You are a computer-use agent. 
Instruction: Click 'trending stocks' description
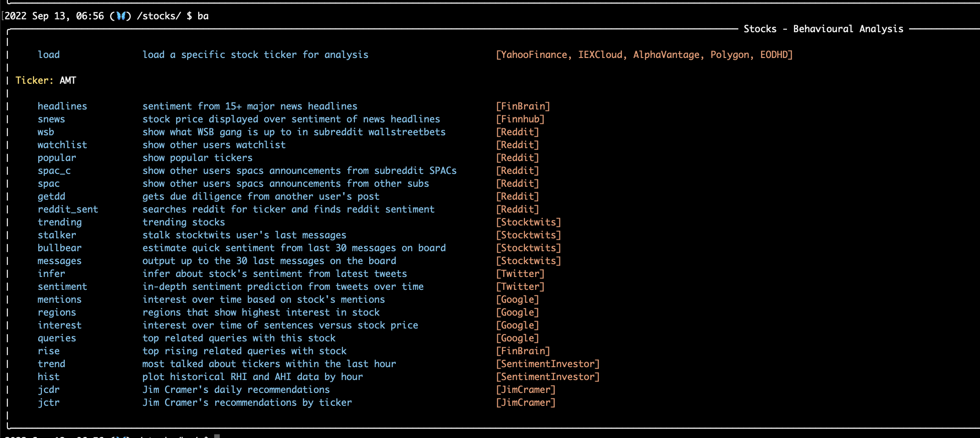[184, 222]
